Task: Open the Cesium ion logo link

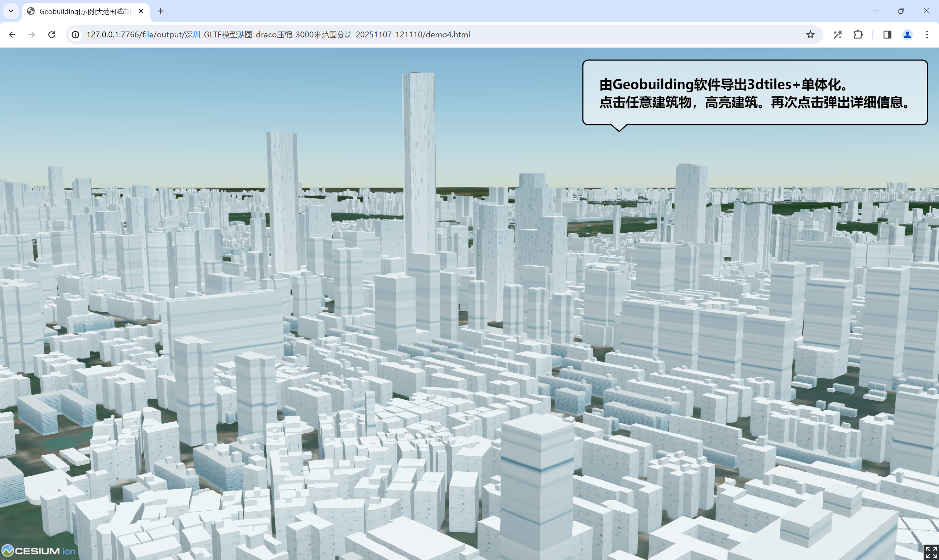Action: tap(39, 550)
